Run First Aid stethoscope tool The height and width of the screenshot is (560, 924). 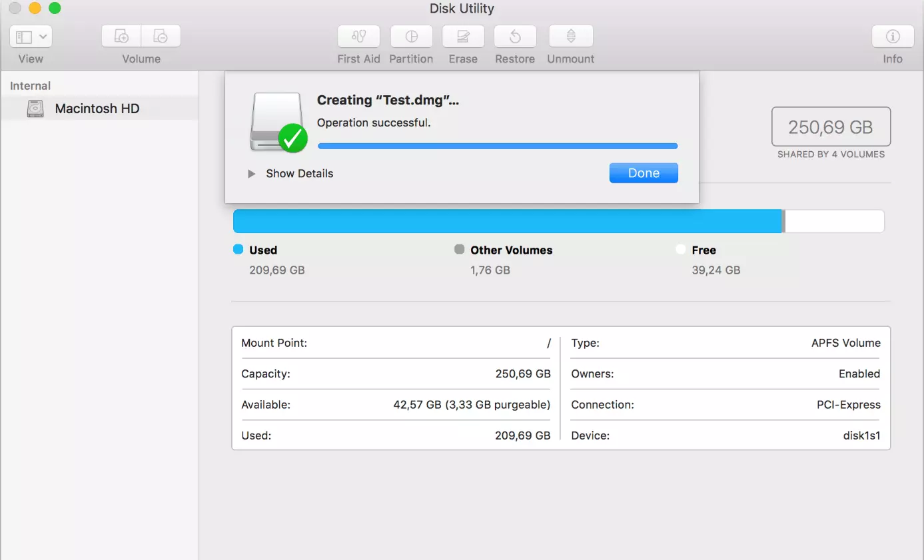point(358,37)
